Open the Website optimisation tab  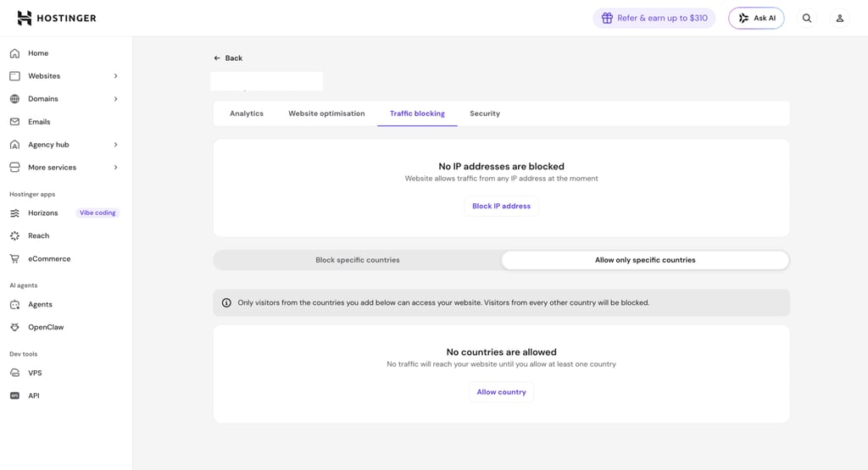point(326,113)
